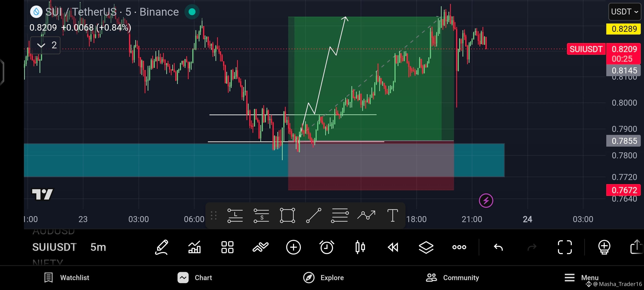This screenshot has height=290, width=644.
Task: Select the arrow path drawing tool
Action: click(x=366, y=215)
